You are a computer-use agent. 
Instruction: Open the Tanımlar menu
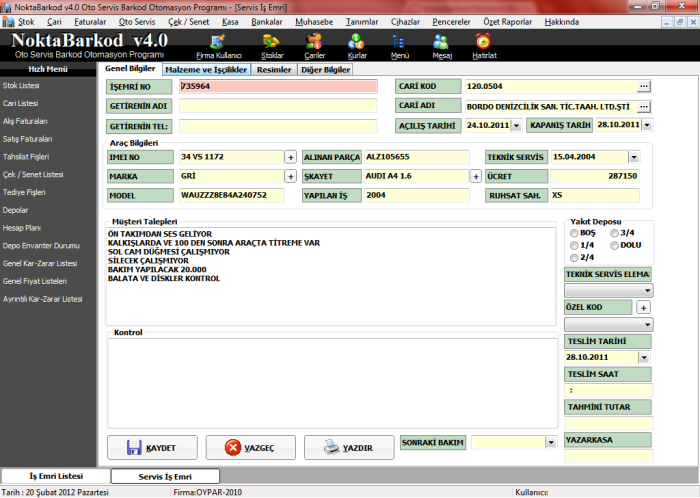point(362,22)
